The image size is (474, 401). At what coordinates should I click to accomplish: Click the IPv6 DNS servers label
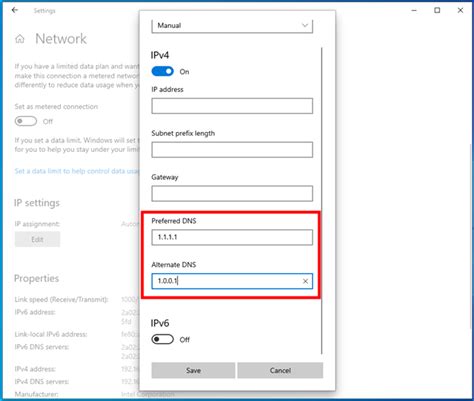point(42,347)
